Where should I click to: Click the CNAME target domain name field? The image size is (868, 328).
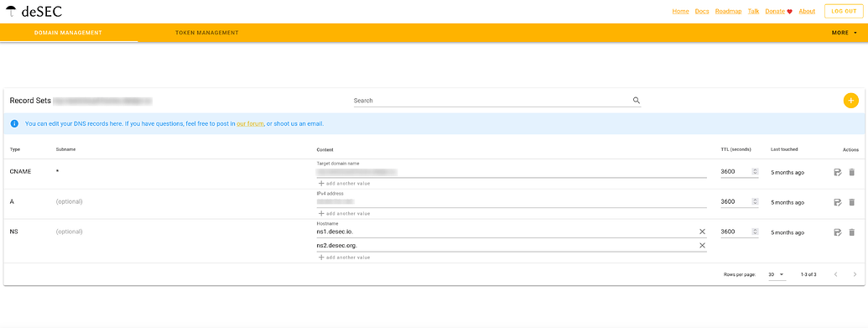coord(512,172)
